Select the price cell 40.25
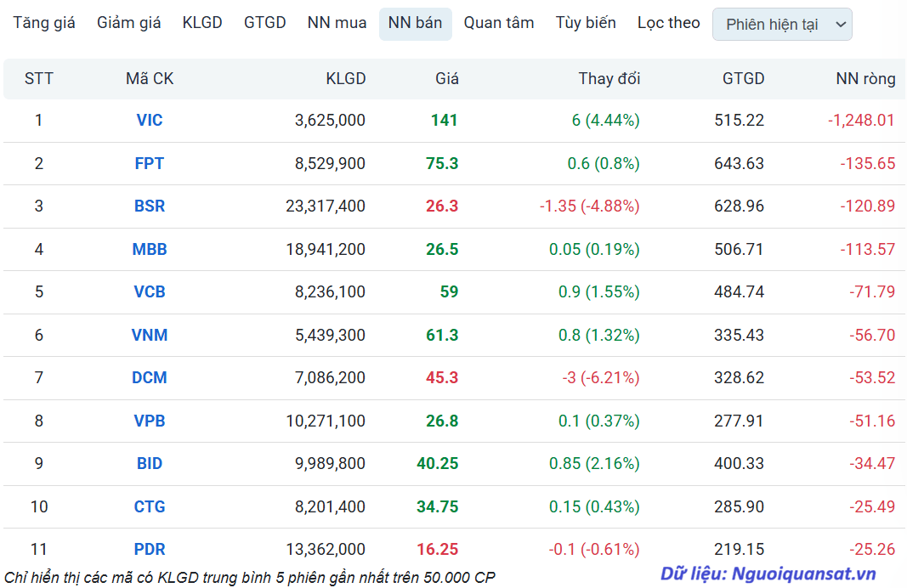 coord(437,463)
